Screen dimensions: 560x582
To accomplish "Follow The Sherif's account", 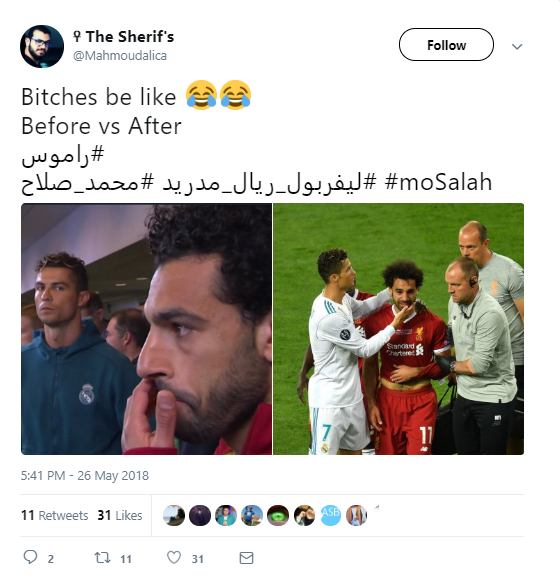I will (446, 45).
